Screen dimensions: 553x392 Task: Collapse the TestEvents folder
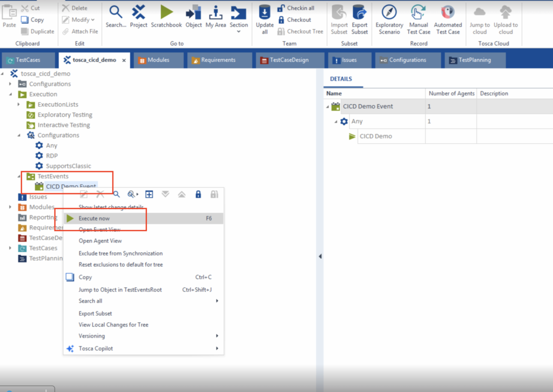(19, 176)
